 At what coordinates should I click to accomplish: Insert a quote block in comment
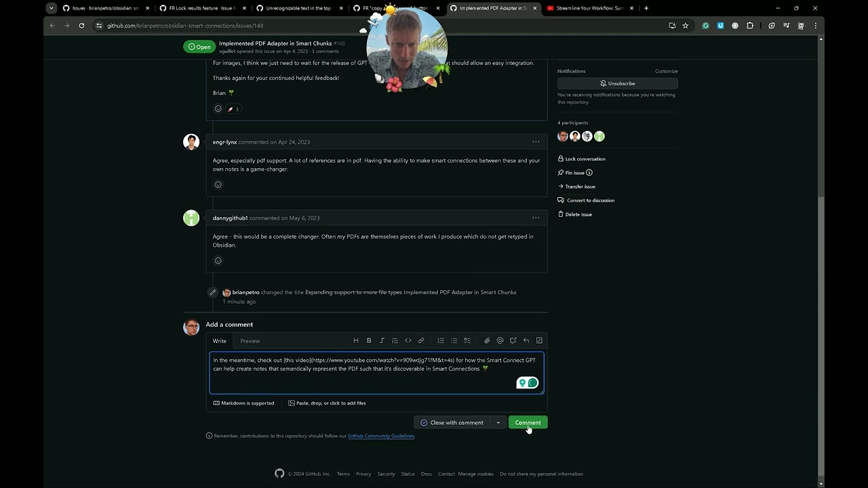[395, 340]
